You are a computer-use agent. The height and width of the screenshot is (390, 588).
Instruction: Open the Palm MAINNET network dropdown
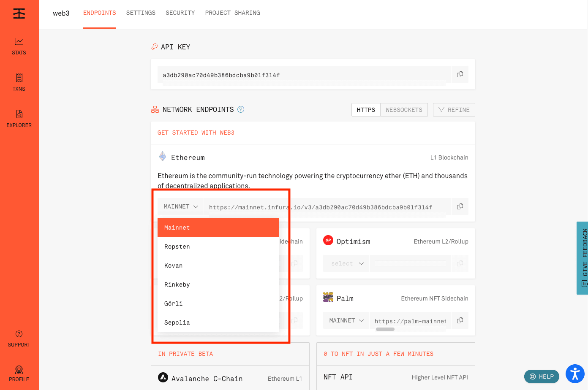click(346, 320)
